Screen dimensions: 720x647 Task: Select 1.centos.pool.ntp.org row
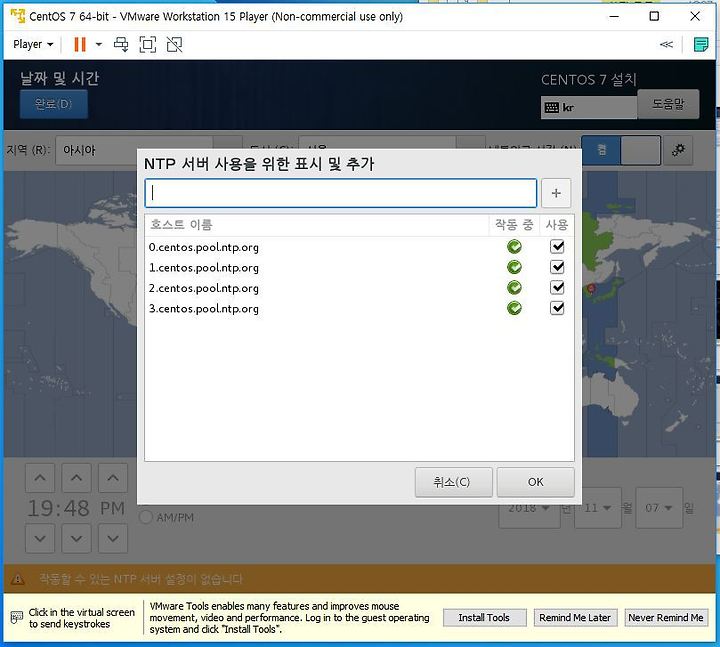(359, 267)
